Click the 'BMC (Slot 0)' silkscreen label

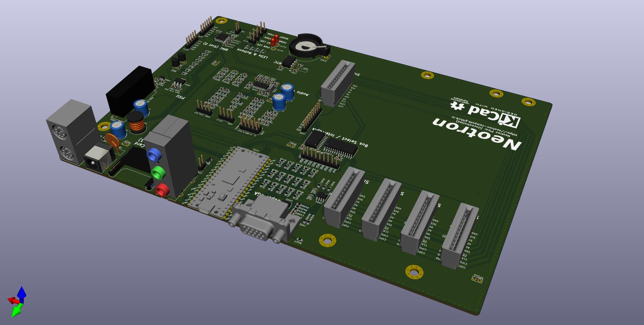(x=216, y=47)
